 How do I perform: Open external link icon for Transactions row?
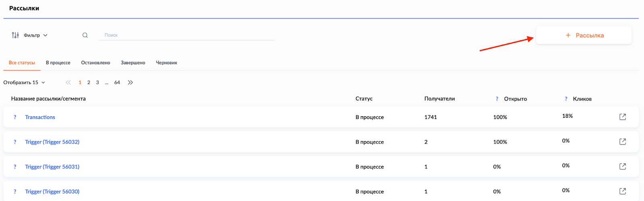click(623, 117)
